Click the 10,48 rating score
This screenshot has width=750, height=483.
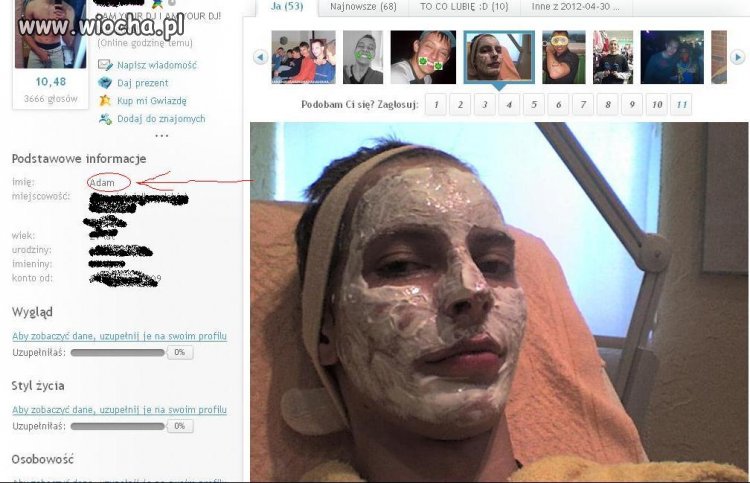click(51, 82)
